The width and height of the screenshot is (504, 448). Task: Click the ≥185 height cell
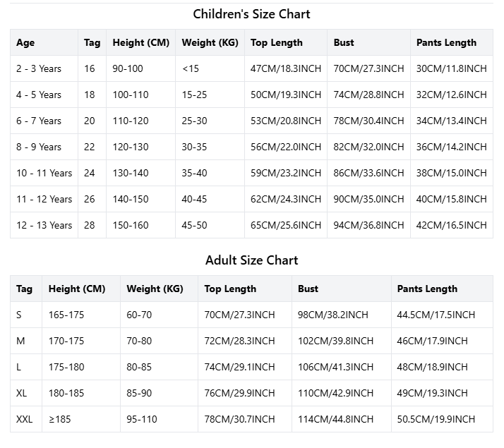tap(60, 420)
